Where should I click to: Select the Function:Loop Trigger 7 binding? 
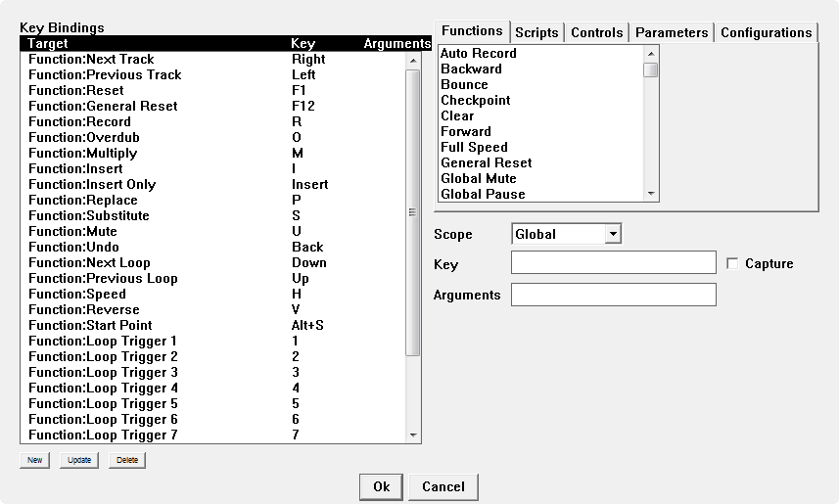(213, 435)
